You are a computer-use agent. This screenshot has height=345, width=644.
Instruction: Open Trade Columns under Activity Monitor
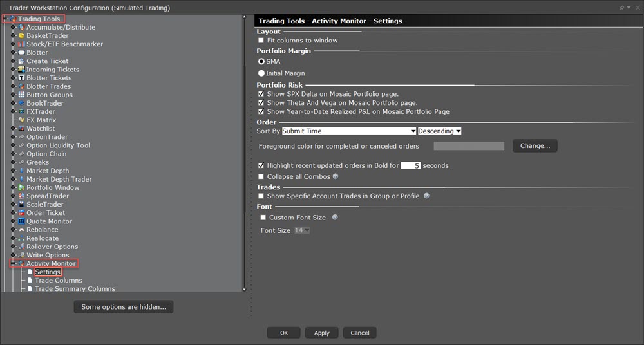58,281
